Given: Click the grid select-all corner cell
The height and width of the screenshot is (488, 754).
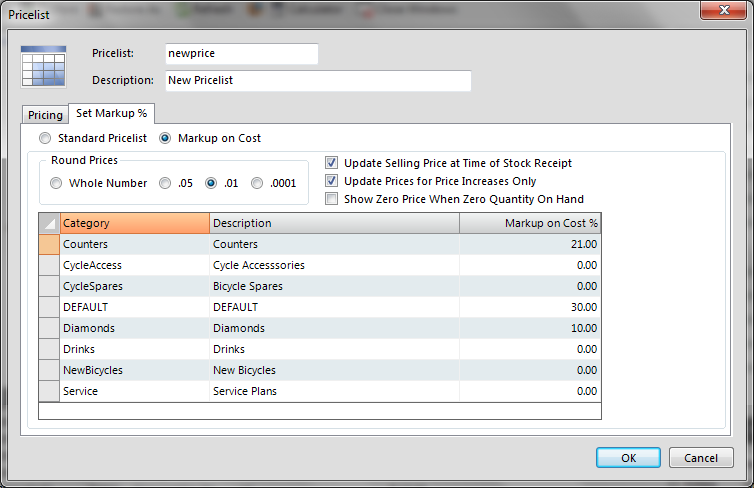Looking at the screenshot, I should pyautogui.click(x=49, y=223).
